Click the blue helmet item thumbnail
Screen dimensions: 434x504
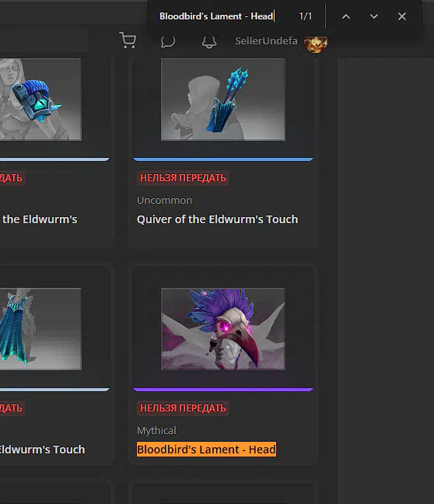[40, 100]
